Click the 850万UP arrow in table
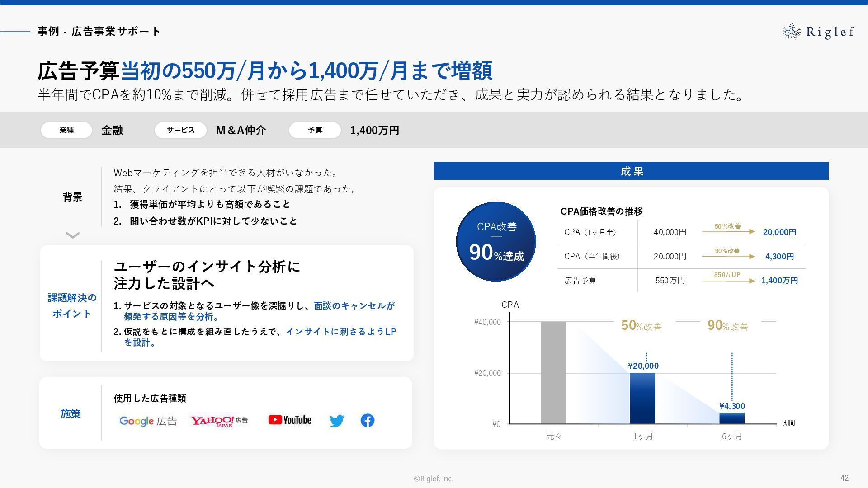Image resolution: width=868 pixels, height=488 pixels. 728,280
